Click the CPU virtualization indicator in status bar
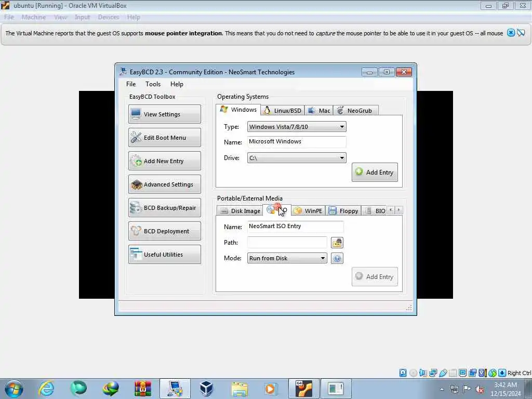Viewport: 532px width, 399px height. point(482,373)
